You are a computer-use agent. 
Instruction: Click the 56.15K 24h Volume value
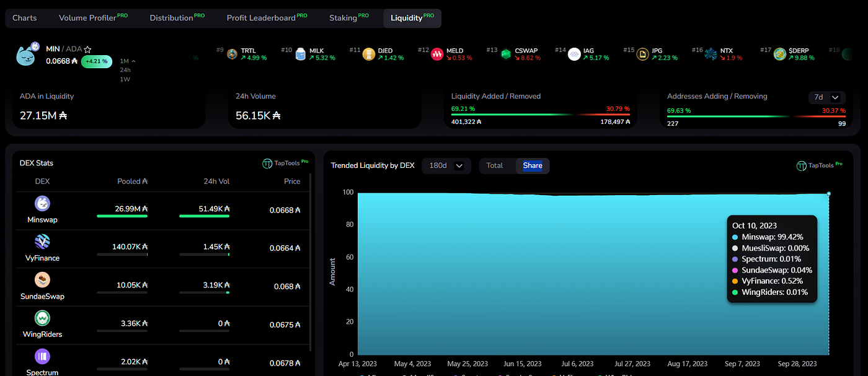pos(259,115)
